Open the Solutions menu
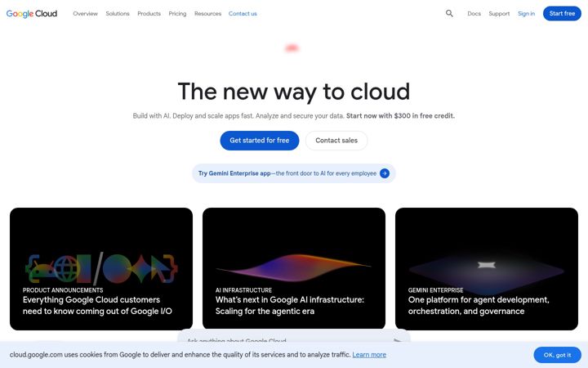Screen dimensions: 588x368 point(118,14)
